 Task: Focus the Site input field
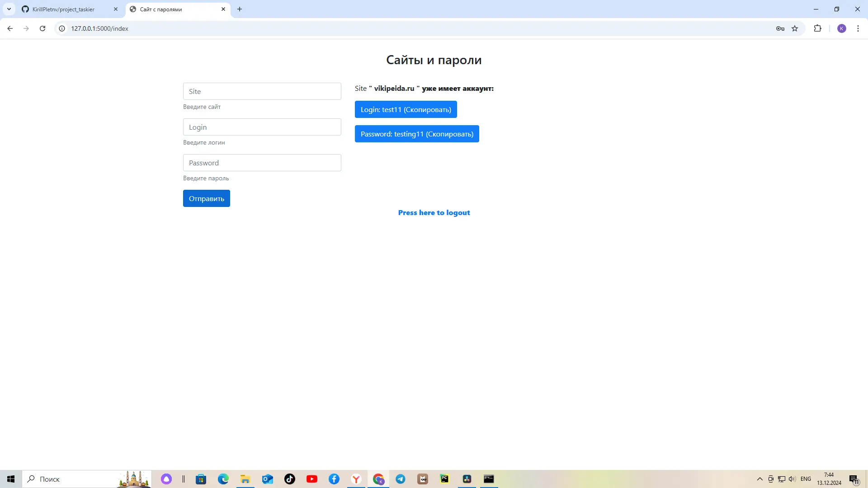262,91
